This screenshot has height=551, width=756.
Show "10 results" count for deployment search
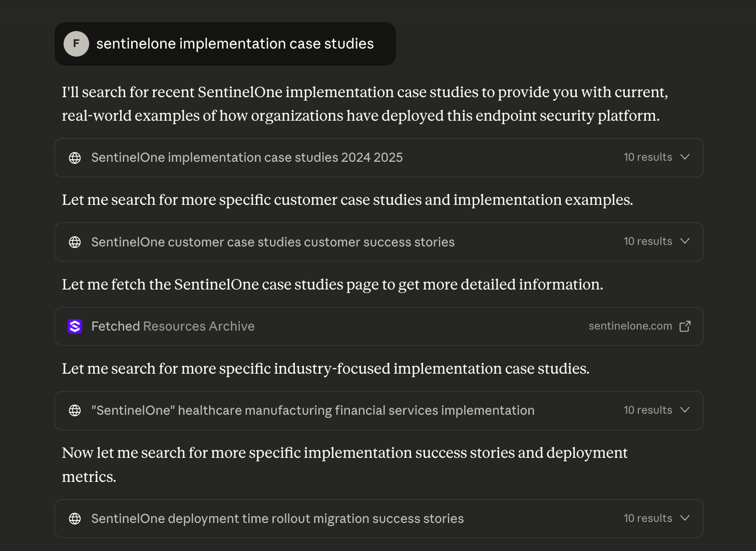(x=647, y=518)
